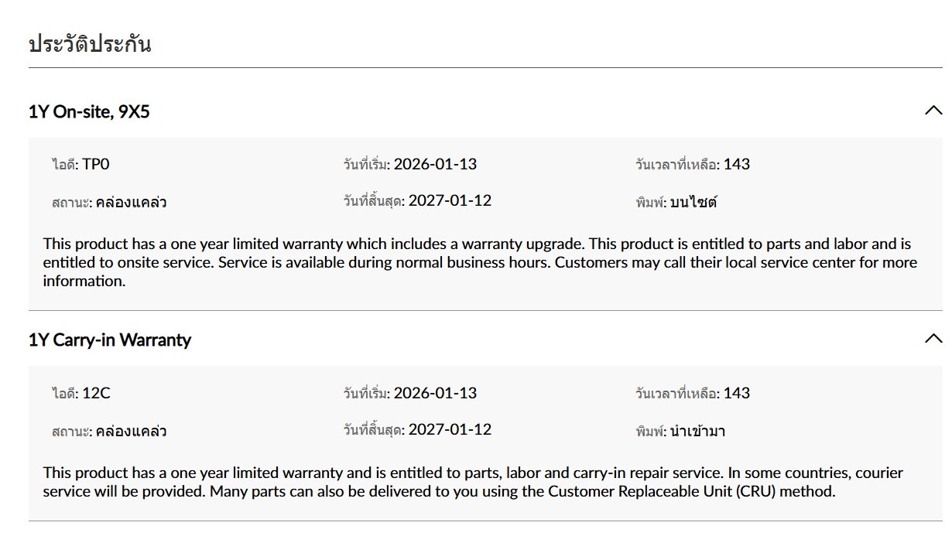Click the Carry-in status คล่องแคล่ว
The height and width of the screenshot is (560, 952).
[132, 432]
